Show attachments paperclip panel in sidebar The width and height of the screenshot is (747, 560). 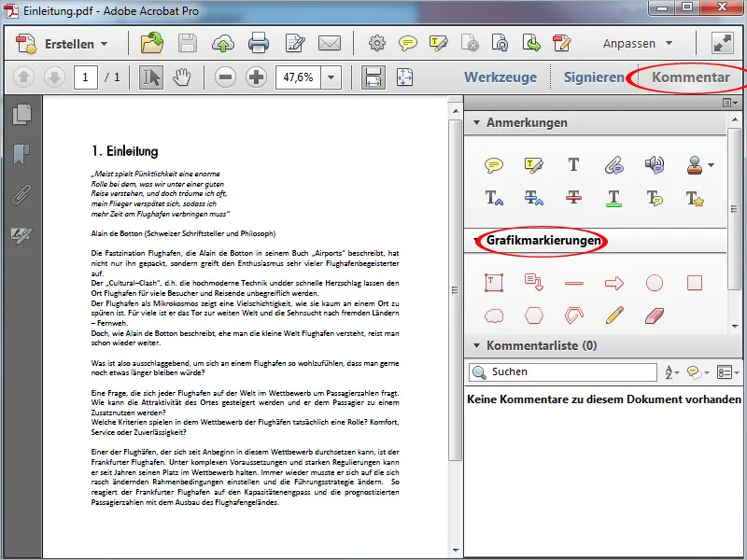tap(21, 194)
